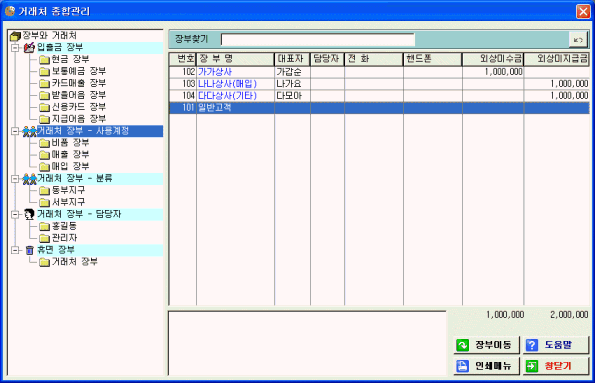595x383 pixels.
Task: Click the 서부지구 folder icon
Action: [44, 202]
